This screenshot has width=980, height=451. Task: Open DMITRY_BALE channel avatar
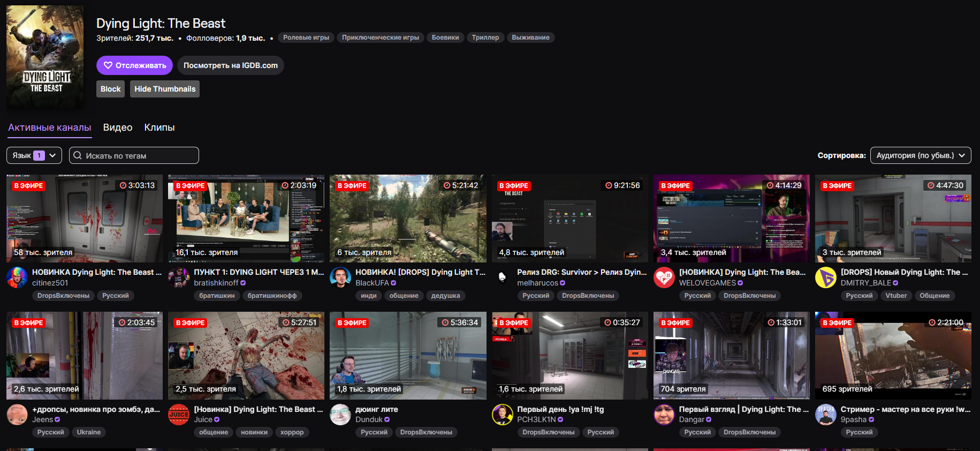[826, 277]
